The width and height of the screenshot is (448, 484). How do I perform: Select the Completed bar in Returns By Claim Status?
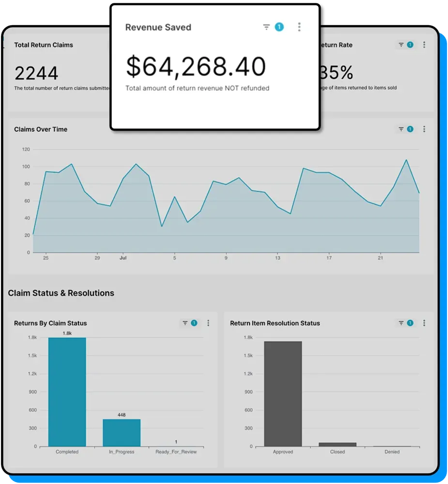[67, 392]
